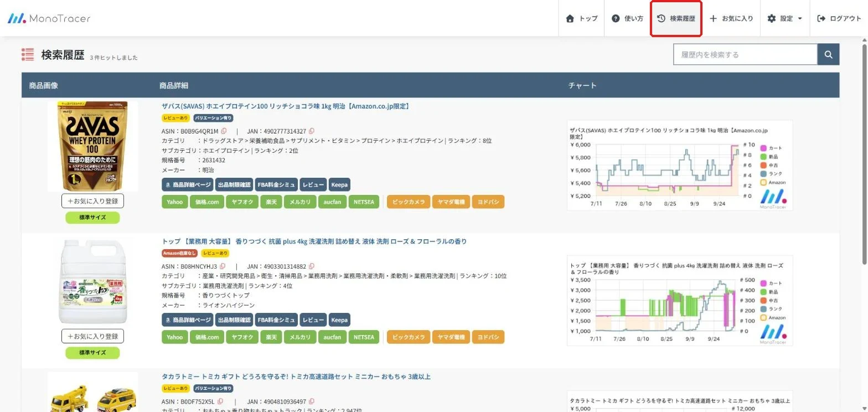Screen dimensions: 868x412
Task: Open 商品詳細ページ for SAVAS protein
Action: (188, 184)
